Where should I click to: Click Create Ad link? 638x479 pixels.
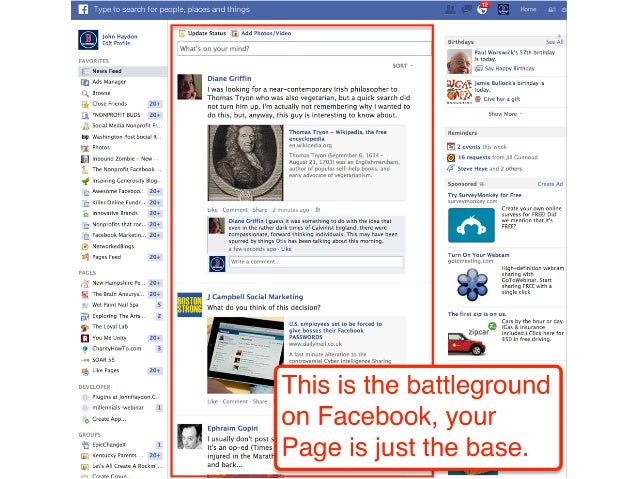point(550,184)
